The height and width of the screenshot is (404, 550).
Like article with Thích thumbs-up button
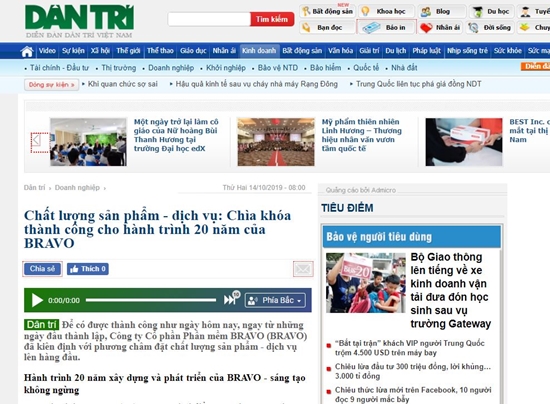tap(88, 269)
